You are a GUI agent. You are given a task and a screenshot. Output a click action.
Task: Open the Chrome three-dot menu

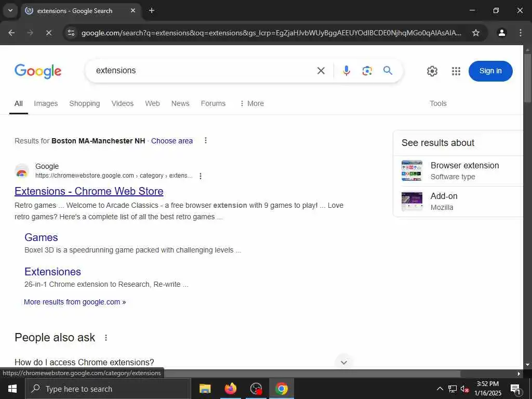521,33
